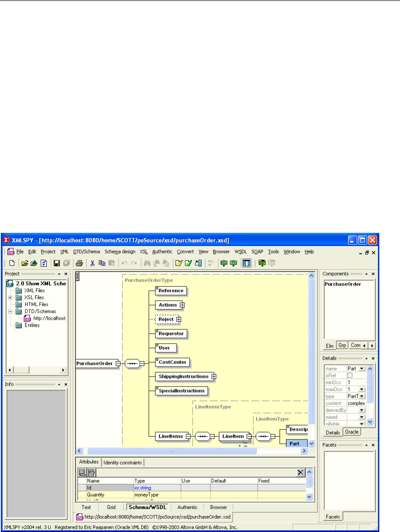
Task: Collapse the PurchaseOrder element node
Action: (x=118, y=364)
